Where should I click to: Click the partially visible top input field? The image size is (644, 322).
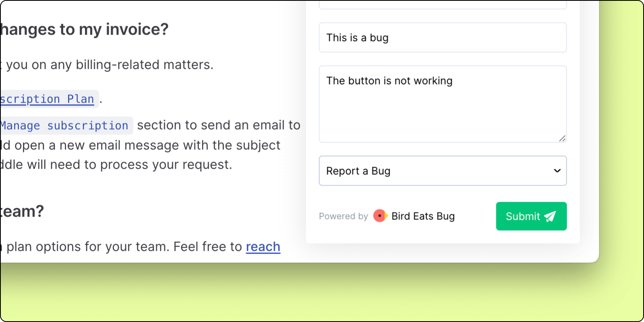442,5
